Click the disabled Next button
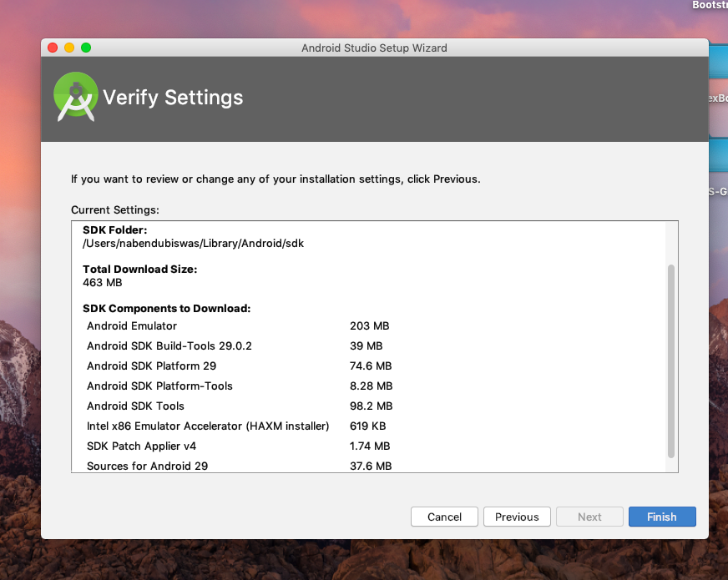 [x=589, y=517]
